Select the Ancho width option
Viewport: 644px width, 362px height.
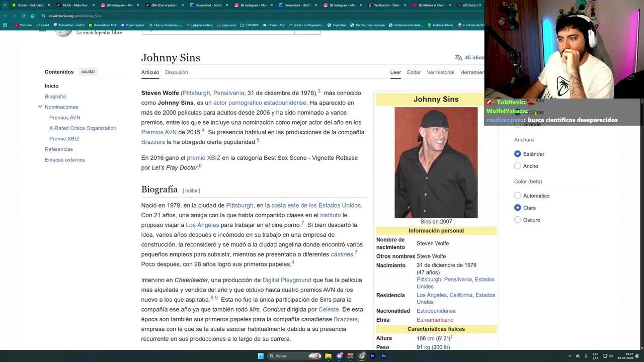(518, 166)
